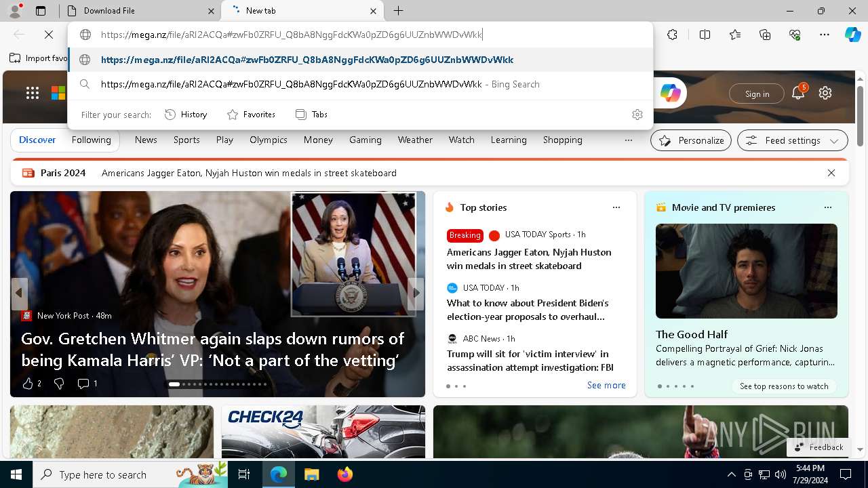Open Biden election-year proposals headline

[x=528, y=310]
